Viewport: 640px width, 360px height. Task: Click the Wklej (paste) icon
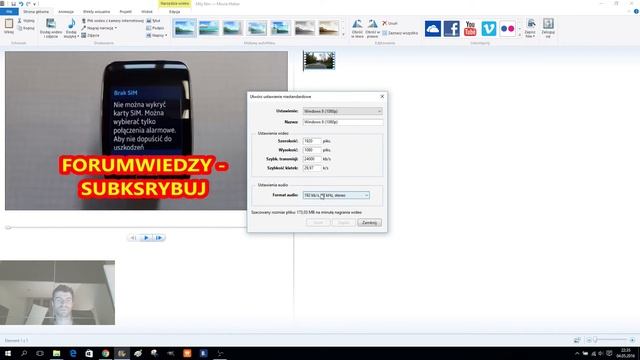tap(9, 24)
